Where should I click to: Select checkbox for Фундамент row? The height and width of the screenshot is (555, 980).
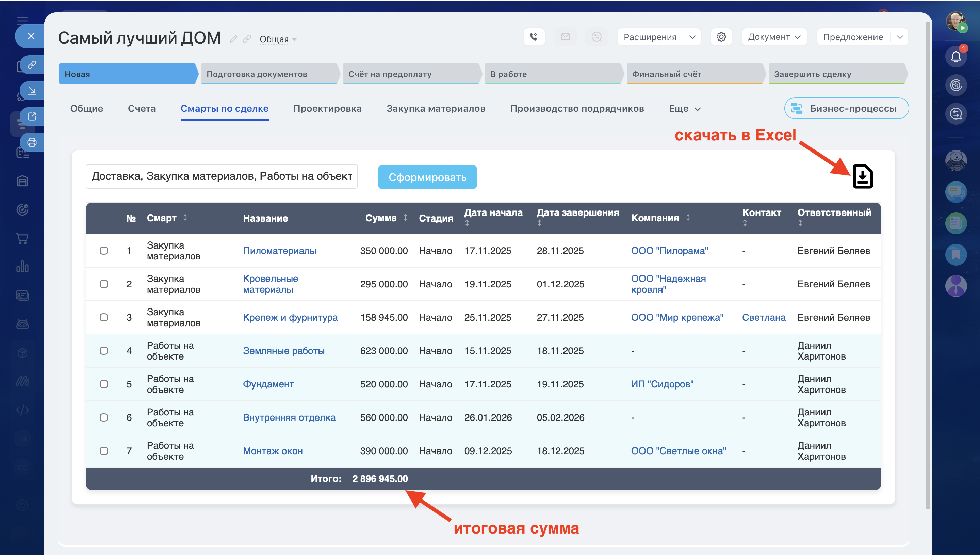coord(103,384)
